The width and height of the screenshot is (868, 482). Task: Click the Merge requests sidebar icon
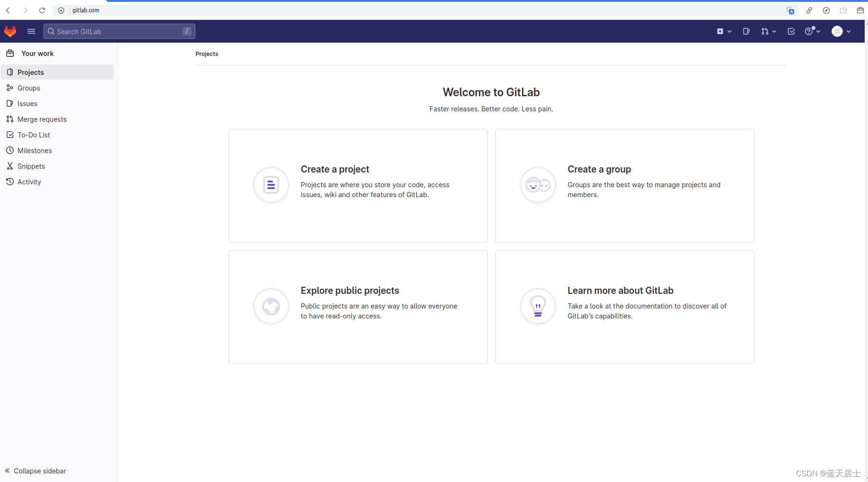pyautogui.click(x=9, y=119)
